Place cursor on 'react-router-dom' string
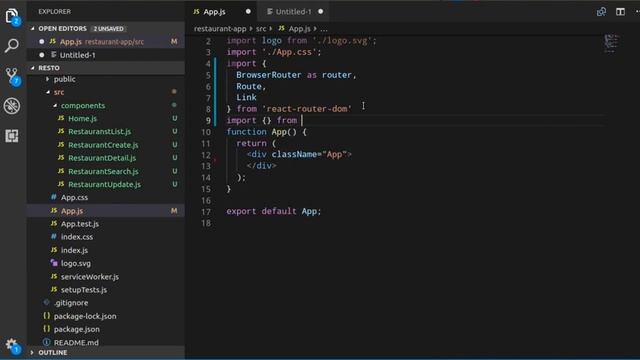Viewport: 640px width, 360px height. click(307, 109)
